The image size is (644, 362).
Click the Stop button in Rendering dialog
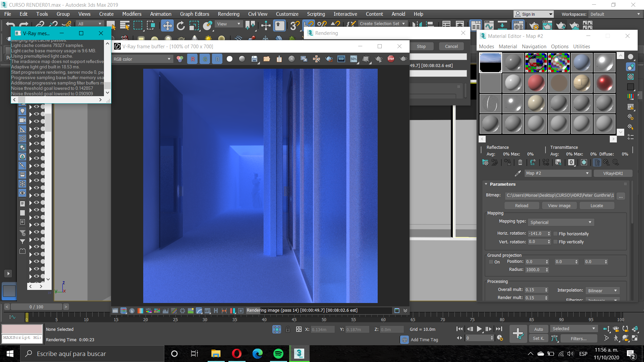421,47
